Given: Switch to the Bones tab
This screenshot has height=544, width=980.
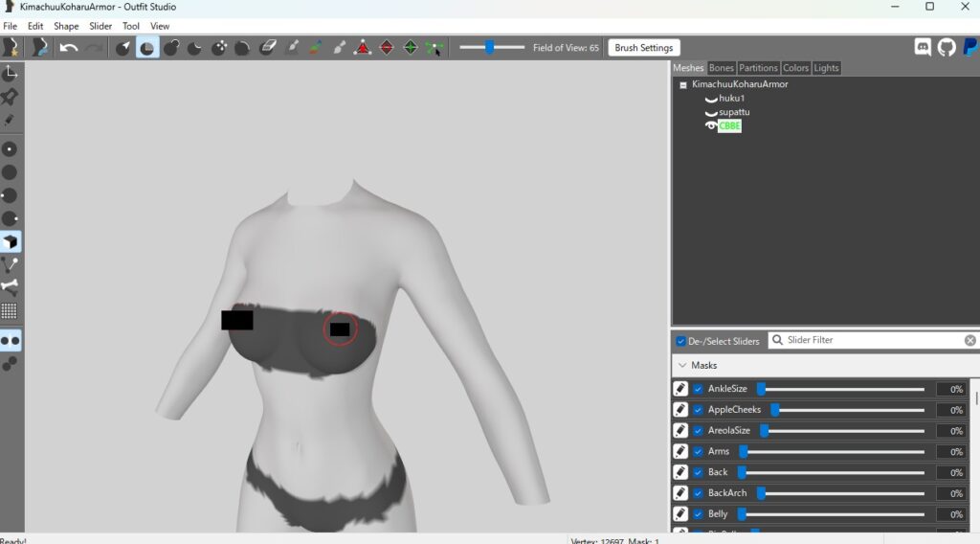Looking at the screenshot, I should pyautogui.click(x=721, y=68).
